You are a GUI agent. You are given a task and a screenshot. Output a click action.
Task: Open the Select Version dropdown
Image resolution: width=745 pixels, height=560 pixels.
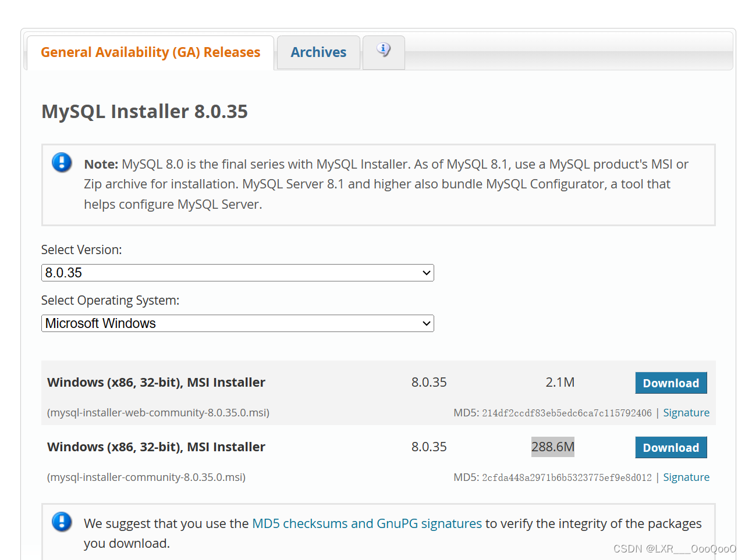tap(237, 272)
